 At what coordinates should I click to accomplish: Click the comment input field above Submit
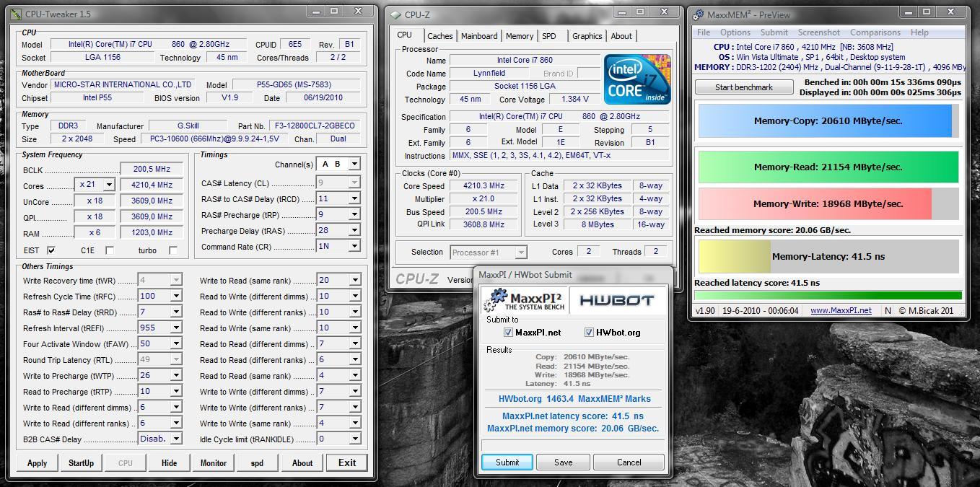572,445
